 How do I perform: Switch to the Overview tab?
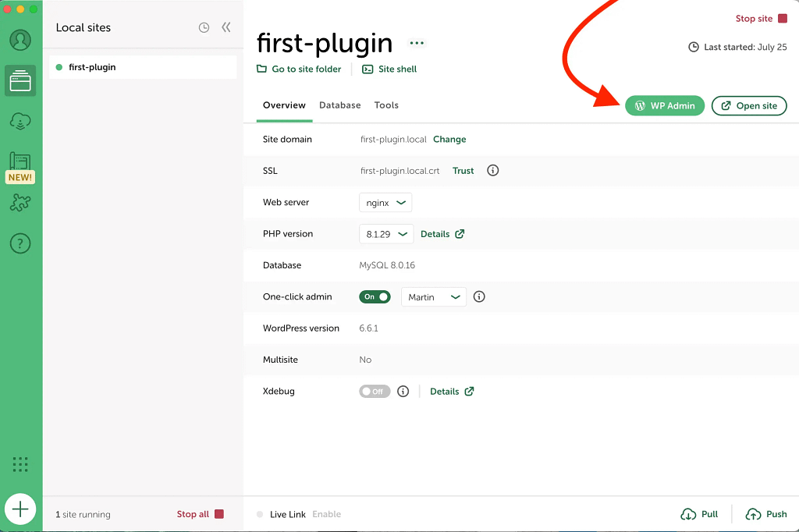click(284, 105)
